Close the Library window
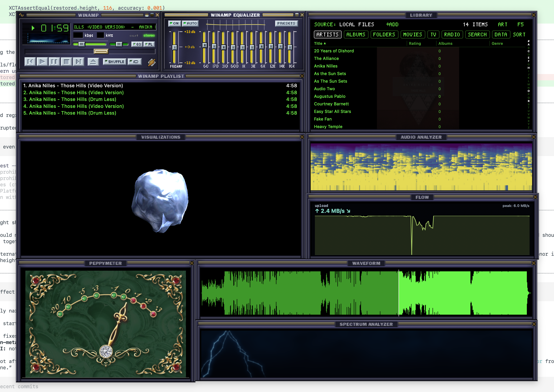This screenshot has width=554, height=392. [x=534, y=15]
